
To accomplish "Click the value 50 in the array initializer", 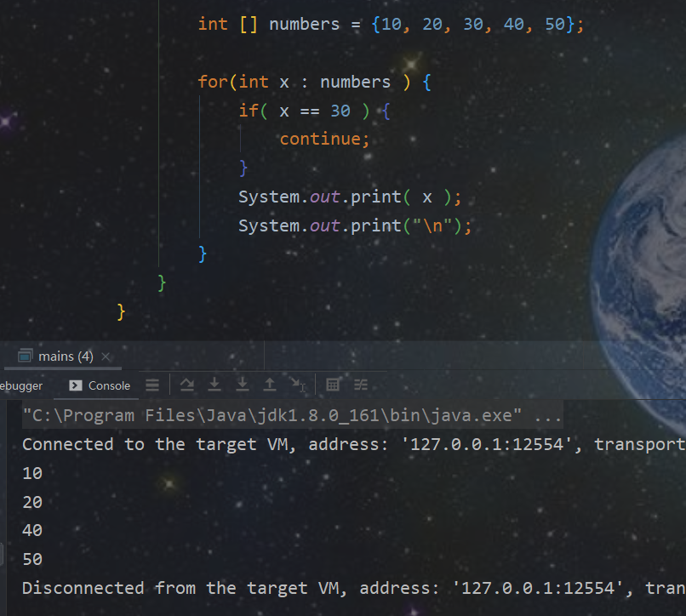I will 555,24.
